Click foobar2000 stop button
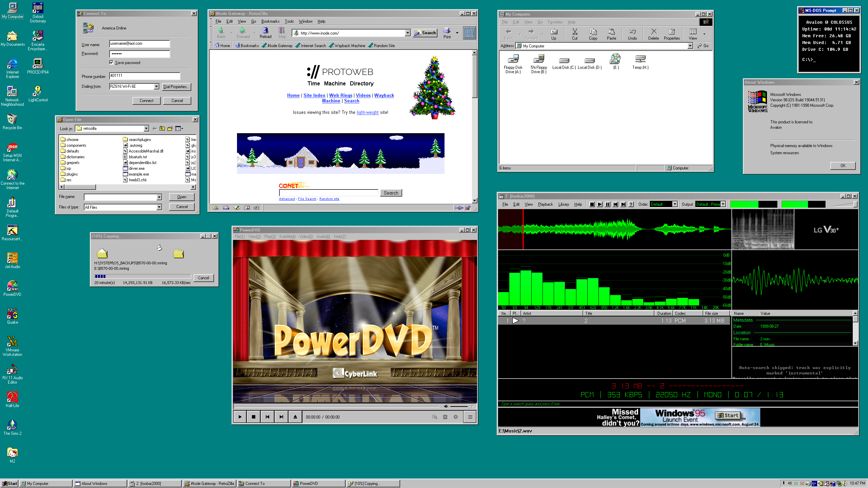Viewport: 868px width, 488px height. click(592, 204)
